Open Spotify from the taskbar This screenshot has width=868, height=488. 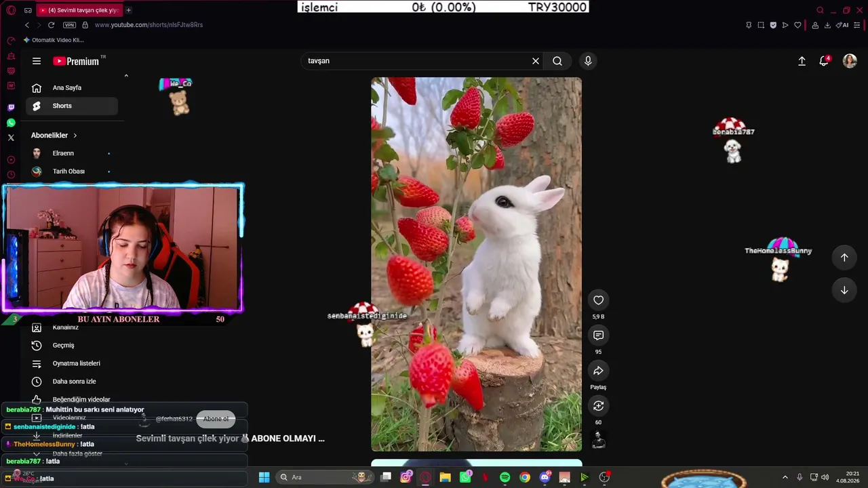tap(505, 477)
